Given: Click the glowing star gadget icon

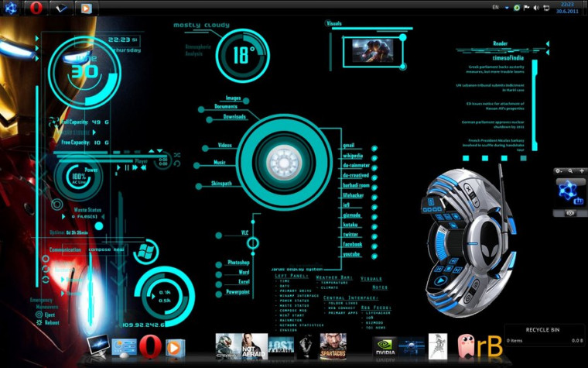Looking at the screenshot, I should tap(568, 191).
